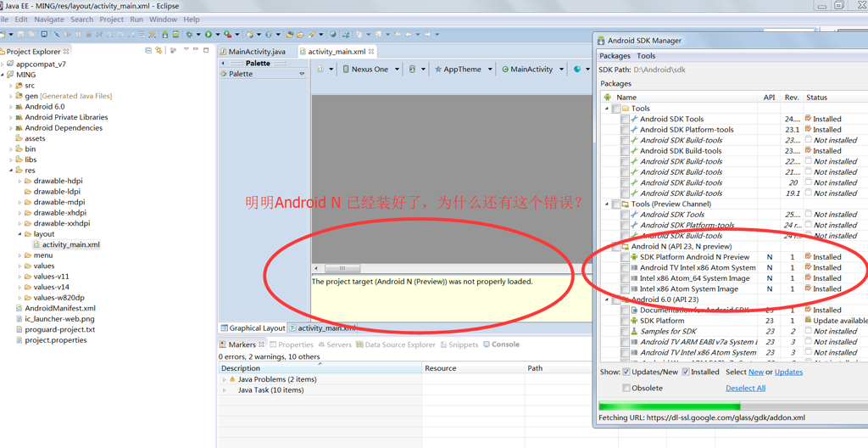Click the locale globe icon in layout editor
Screen dimensions: 868x448
click(x=577, y=70)
